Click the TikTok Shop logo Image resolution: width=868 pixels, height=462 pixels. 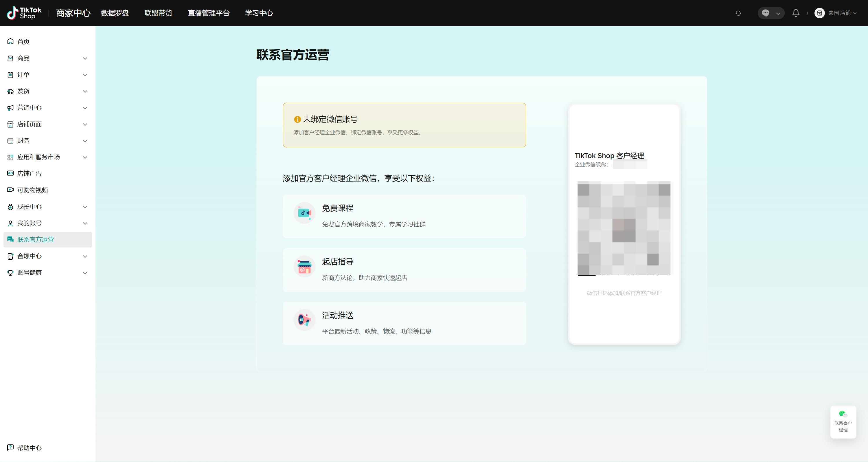pos(24,13)
